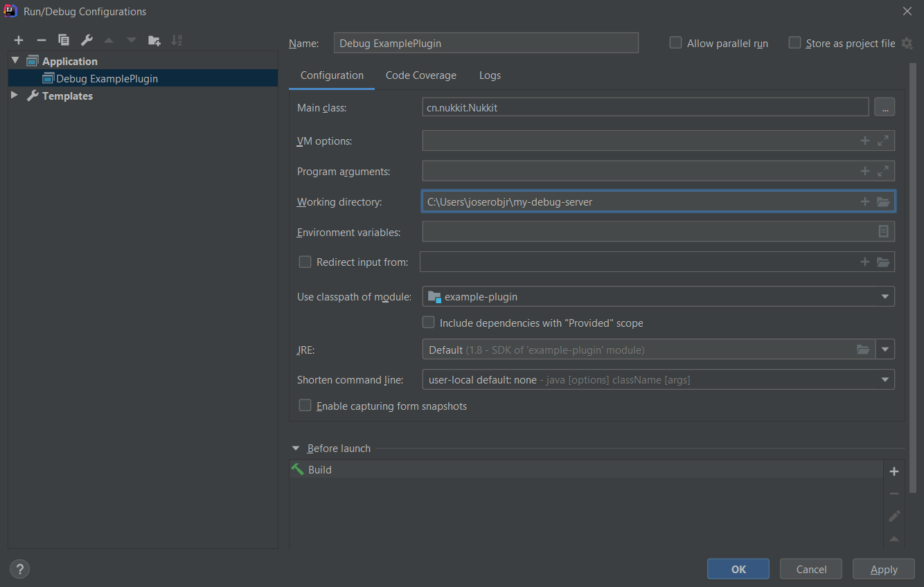Click the Cancel button
Screen dimensions: 924x587
pos(811,569)
